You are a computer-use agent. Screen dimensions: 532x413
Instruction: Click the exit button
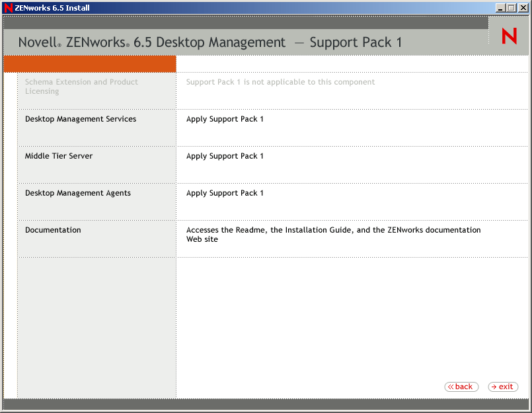coord(503,387)
